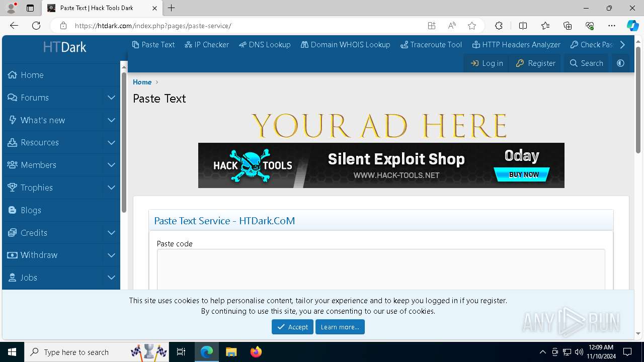Add this page to favorites star
This screenshot has height=362, width=644.
[472, 26]
